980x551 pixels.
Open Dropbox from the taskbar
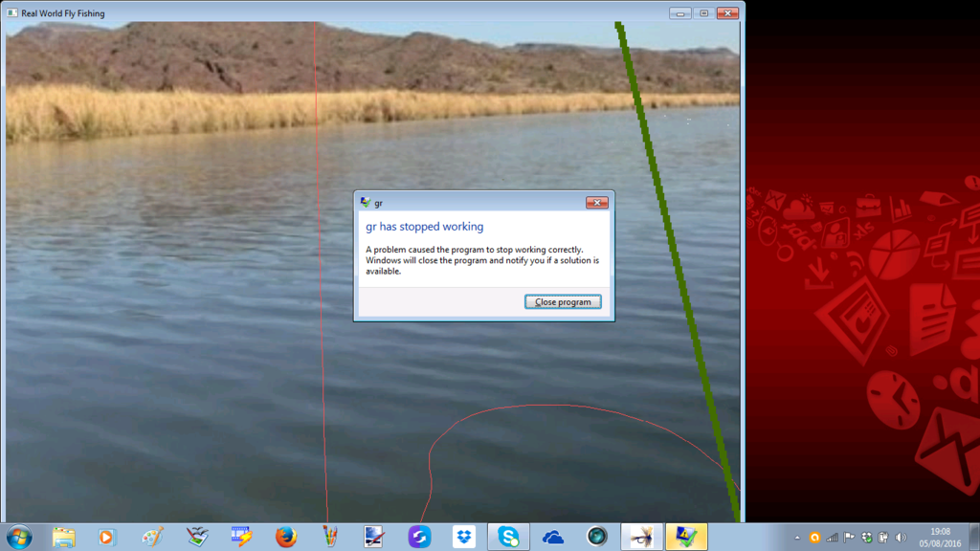464,537
